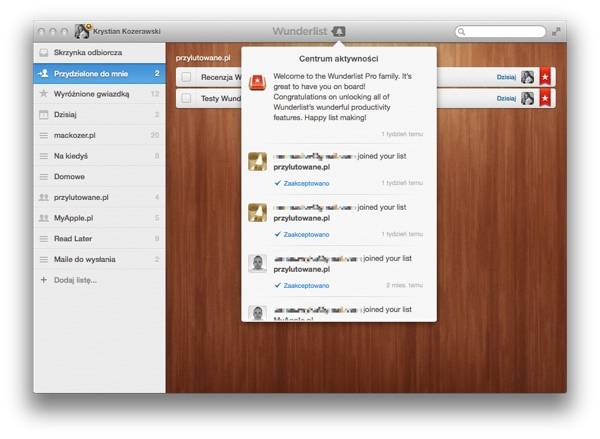Open the Activity Center bell icon

coord(338,31)
